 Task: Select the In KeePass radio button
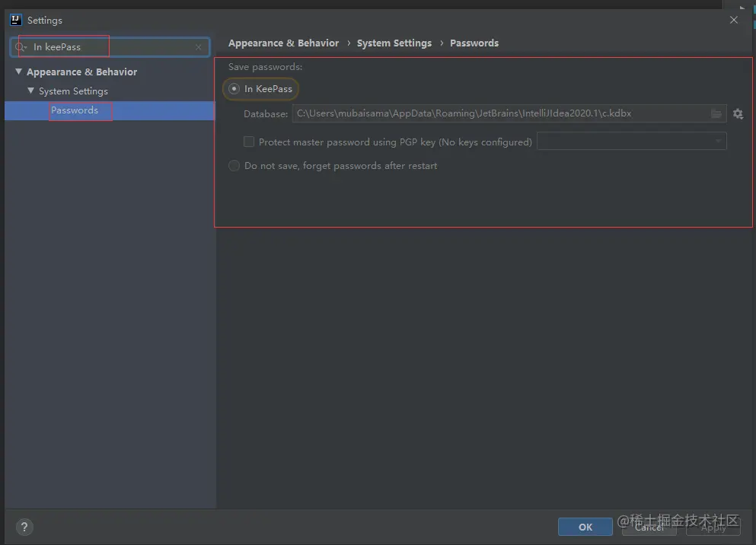click(234, 88)
